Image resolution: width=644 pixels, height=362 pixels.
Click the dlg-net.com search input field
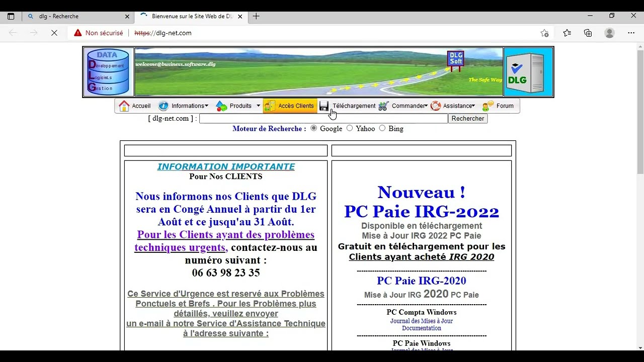[324, 119]
